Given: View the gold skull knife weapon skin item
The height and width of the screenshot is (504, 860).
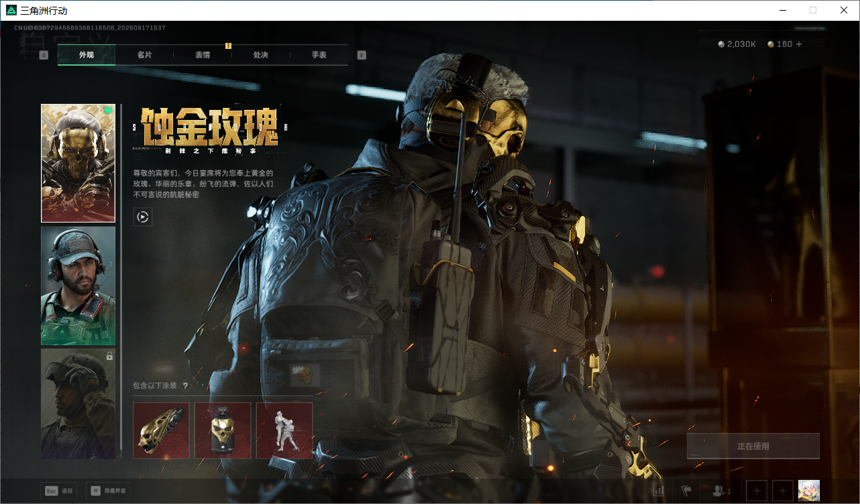Looking at the screenshot, I should [x=161, y=430].
